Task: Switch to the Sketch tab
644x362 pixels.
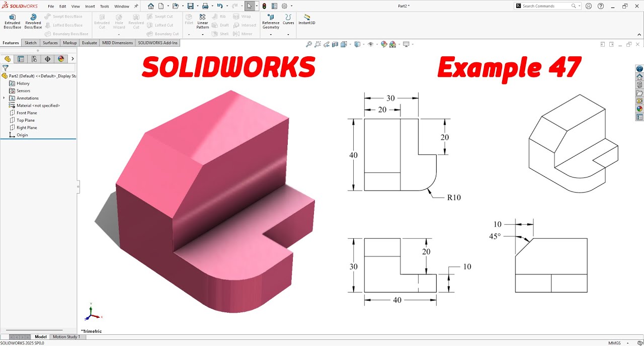Action: (31, 43)
